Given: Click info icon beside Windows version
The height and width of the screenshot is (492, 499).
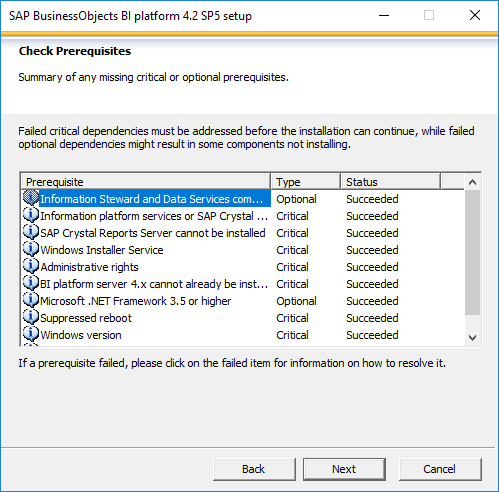Looking at the screenshot, I should (31, 334).
